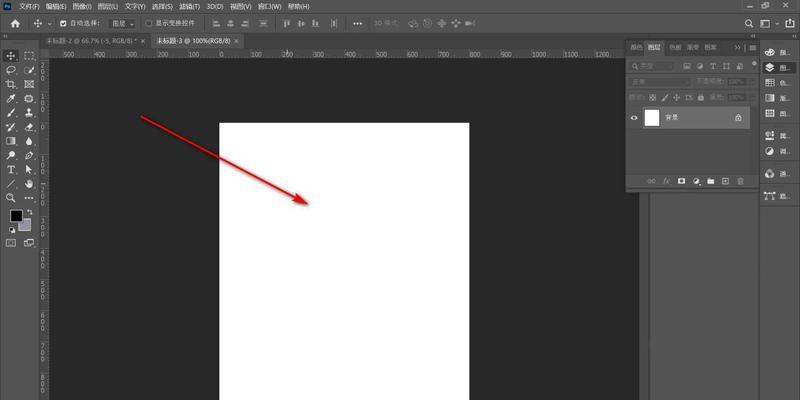Screen dimensions: 800x400
Task: Select the Blur drop tool
Action: 29,141
